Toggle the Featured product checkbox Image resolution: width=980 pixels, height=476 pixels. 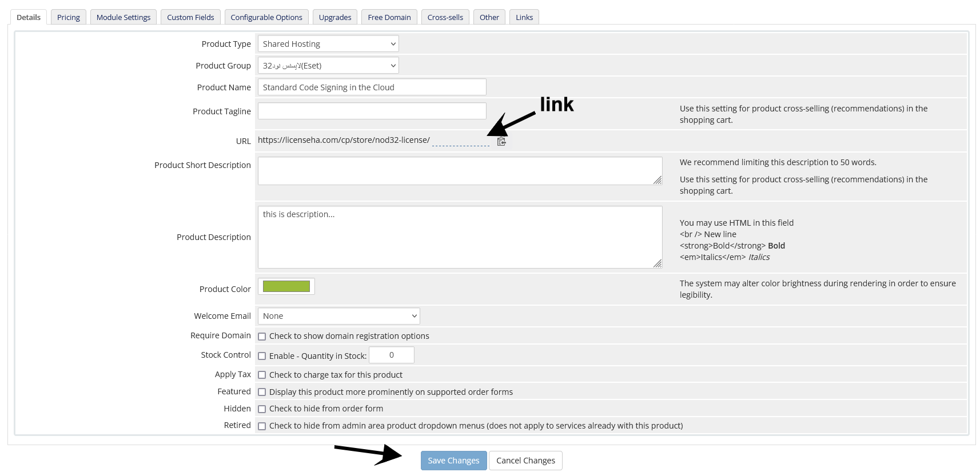coord(262,392)
